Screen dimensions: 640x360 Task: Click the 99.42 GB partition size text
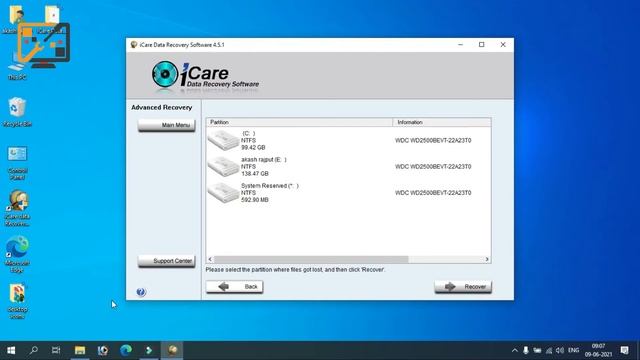tap(253, 147)
